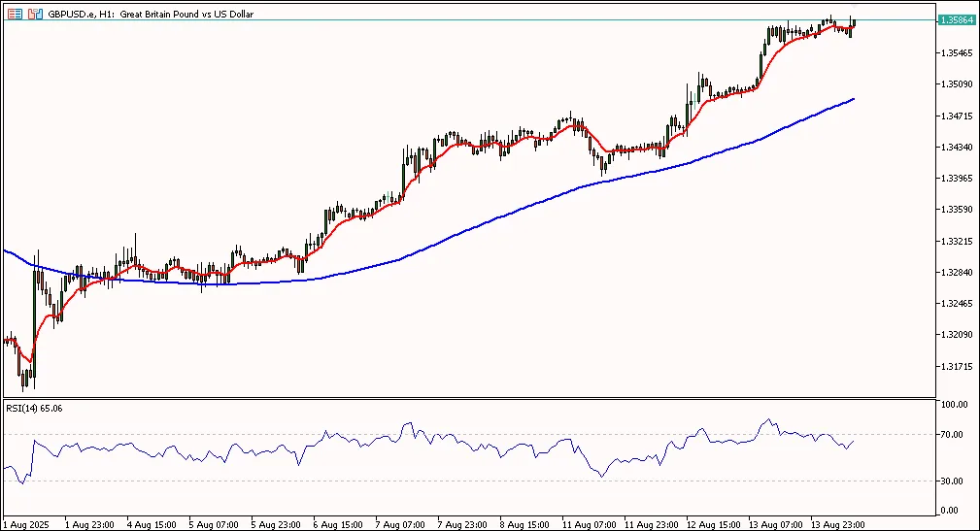Viewport: 980px width, 531px height.
Task: Click price scale value 1.31715
Action: [957, 366]
